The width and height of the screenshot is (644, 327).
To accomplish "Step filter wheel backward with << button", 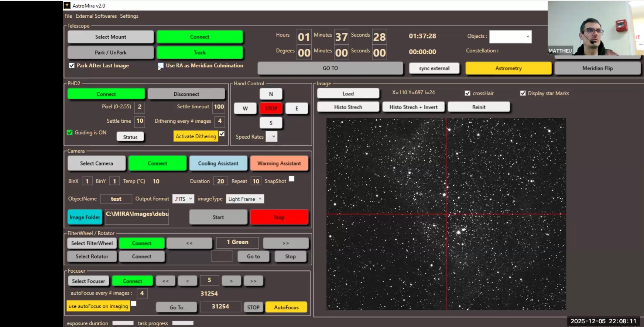I will (189, 243).
